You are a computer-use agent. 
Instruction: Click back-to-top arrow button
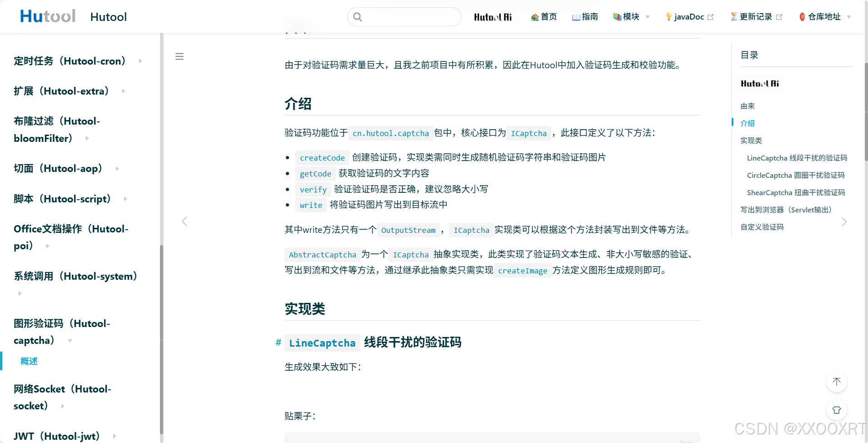[837, 382]
